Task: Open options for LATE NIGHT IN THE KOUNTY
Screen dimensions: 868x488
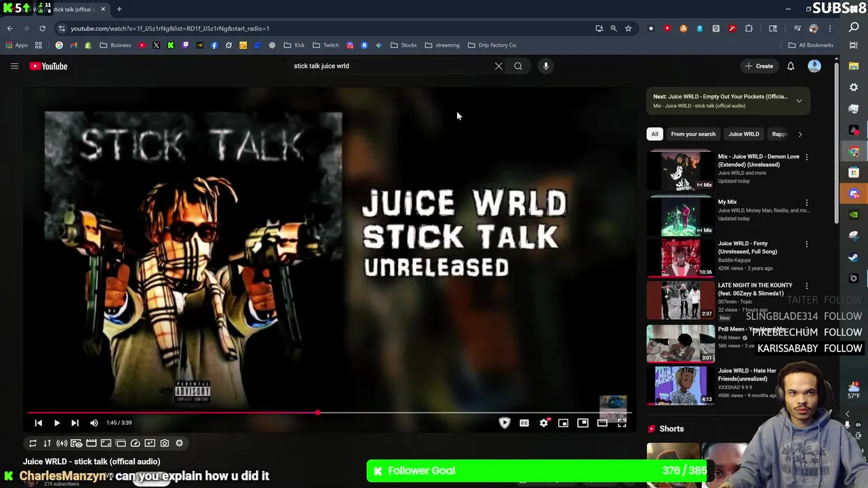Action: tap(806, 286)
